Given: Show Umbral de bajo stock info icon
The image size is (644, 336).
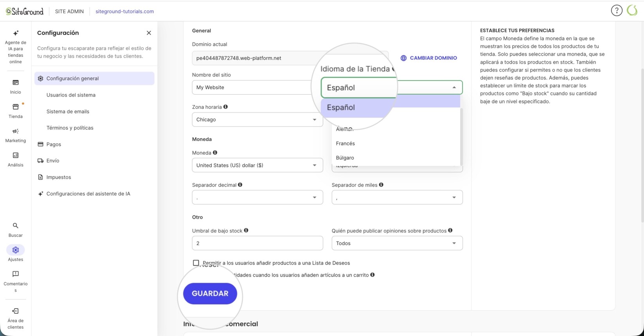Looking at the screenshot, I should tap(246, 230).
